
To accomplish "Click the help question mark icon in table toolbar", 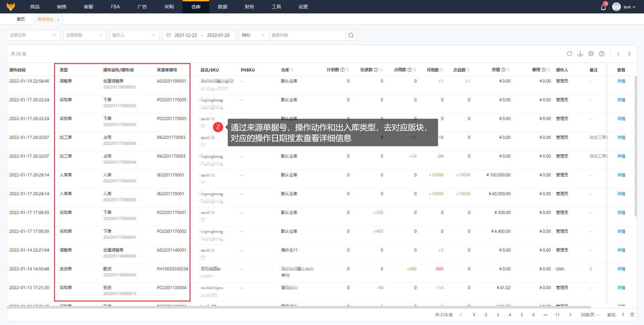I will point(602,54).
